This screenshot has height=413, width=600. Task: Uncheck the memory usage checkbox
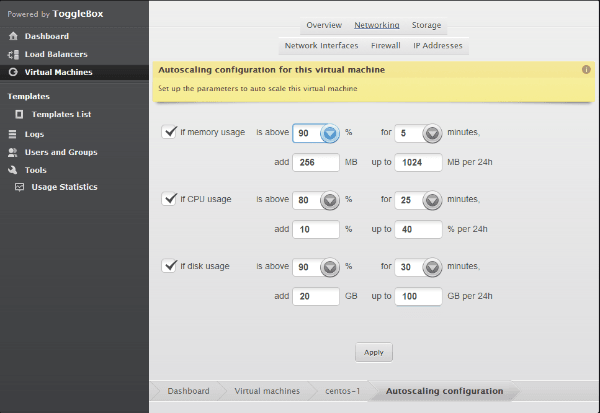(169, 132)
